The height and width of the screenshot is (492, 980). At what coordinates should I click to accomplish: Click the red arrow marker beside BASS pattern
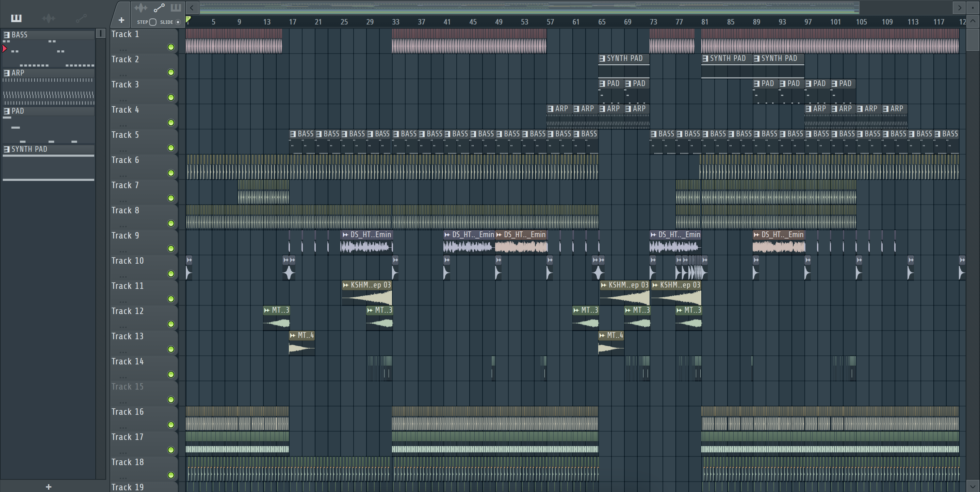4,48
